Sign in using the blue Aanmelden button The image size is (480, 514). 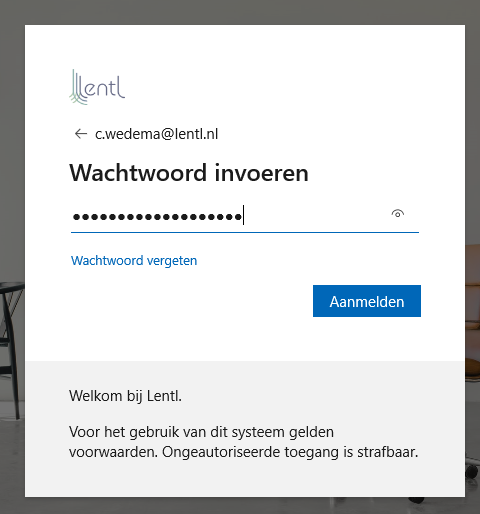[x=367, y=301]
